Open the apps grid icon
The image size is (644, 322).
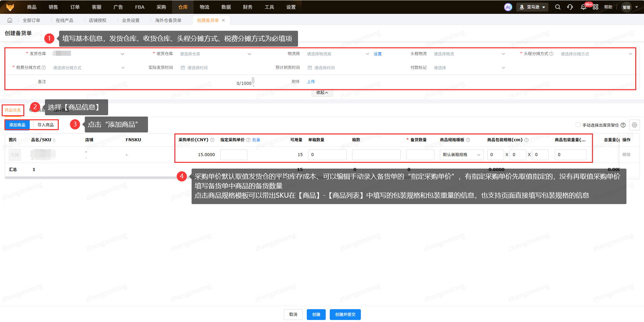595,7
